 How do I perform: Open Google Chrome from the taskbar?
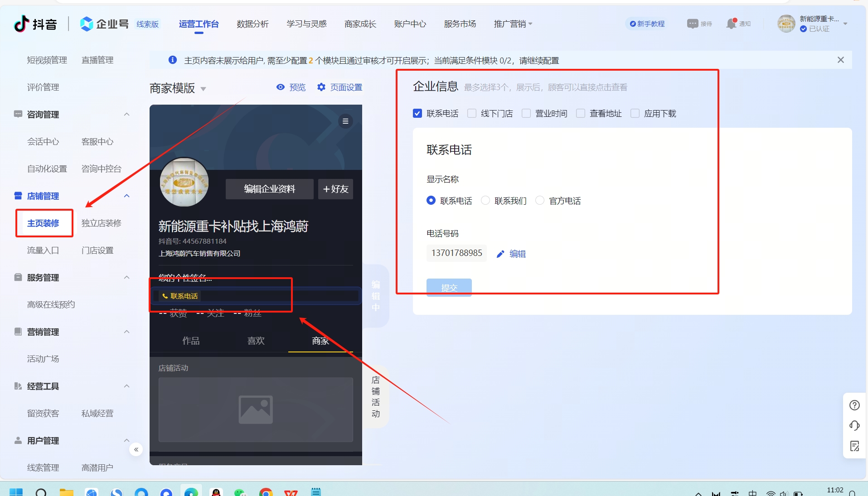pos(266,492)
